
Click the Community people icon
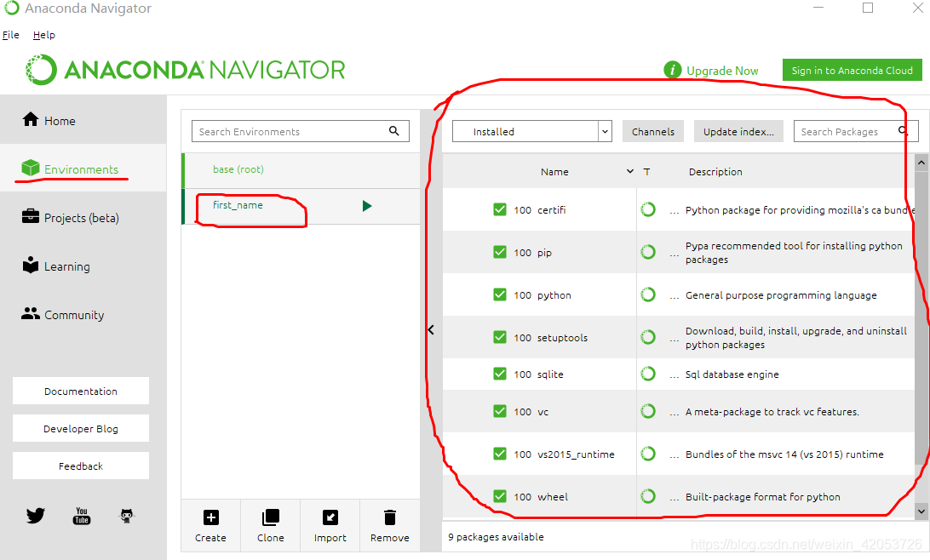point(31,313)
